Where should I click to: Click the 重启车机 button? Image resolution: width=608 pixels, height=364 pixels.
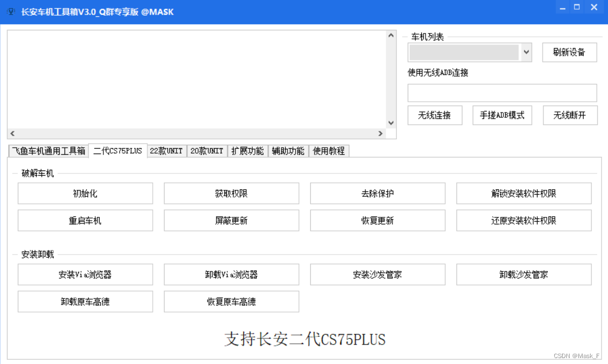[x=86, y=220]
